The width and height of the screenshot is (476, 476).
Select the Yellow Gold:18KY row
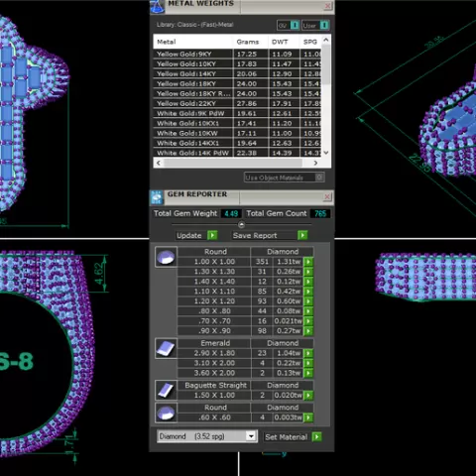click(237, 83)
